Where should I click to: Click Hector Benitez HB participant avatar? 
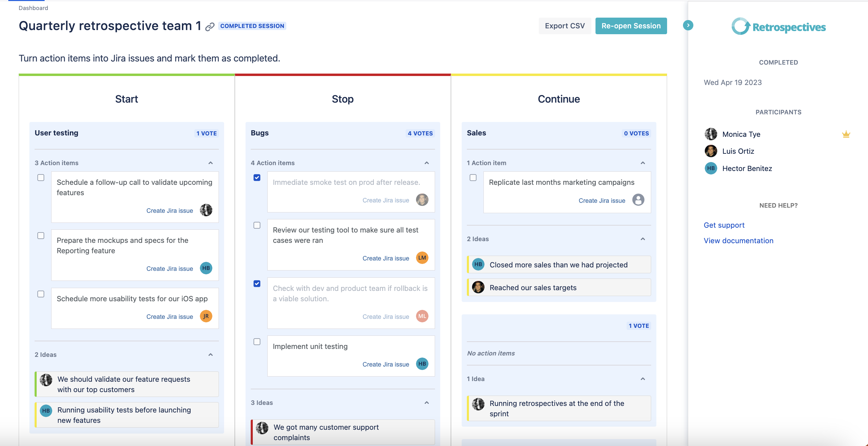(711, 168)
